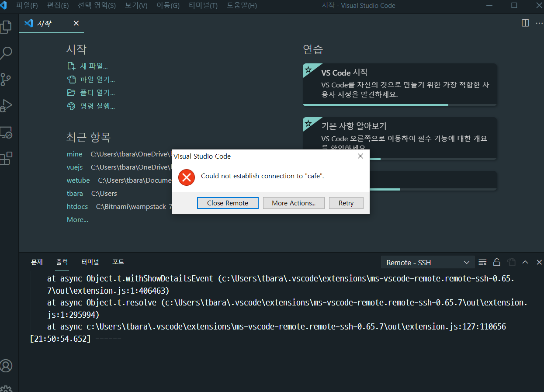This screenshot has height=392, width=544.
Task: Click the folder icon beside 폴더 열기...
Action: pyautogui.click(x=71, y=93)
